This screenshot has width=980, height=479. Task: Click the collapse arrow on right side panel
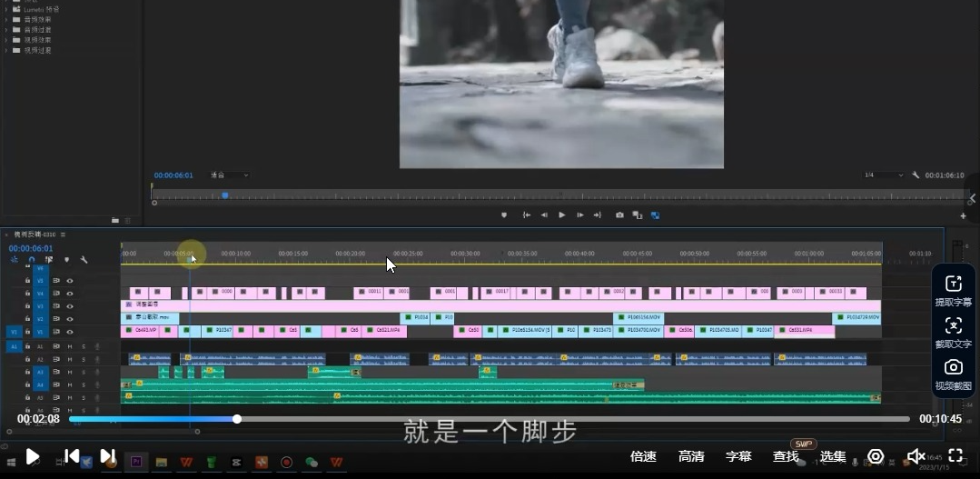(x=973, y=198)
